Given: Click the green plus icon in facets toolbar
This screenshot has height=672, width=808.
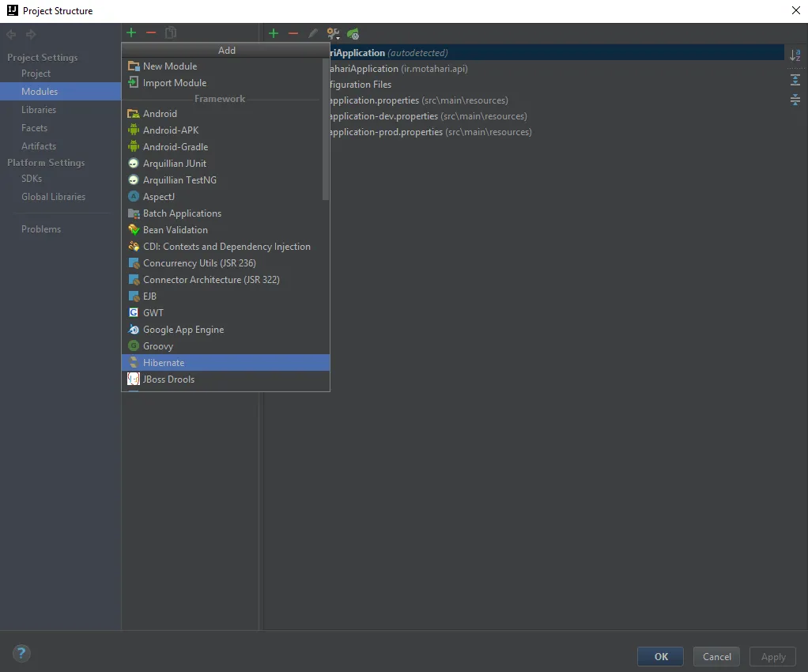Looking at the screenshot, I should tap(274, 34).
